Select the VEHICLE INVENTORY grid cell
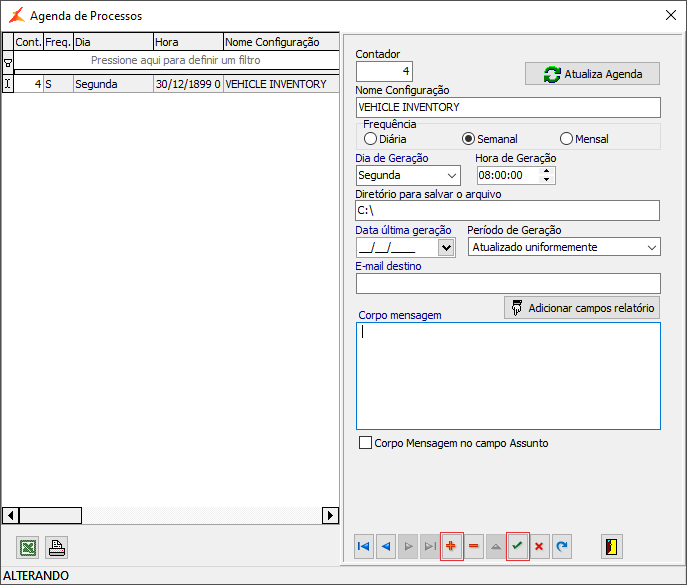 281,84
